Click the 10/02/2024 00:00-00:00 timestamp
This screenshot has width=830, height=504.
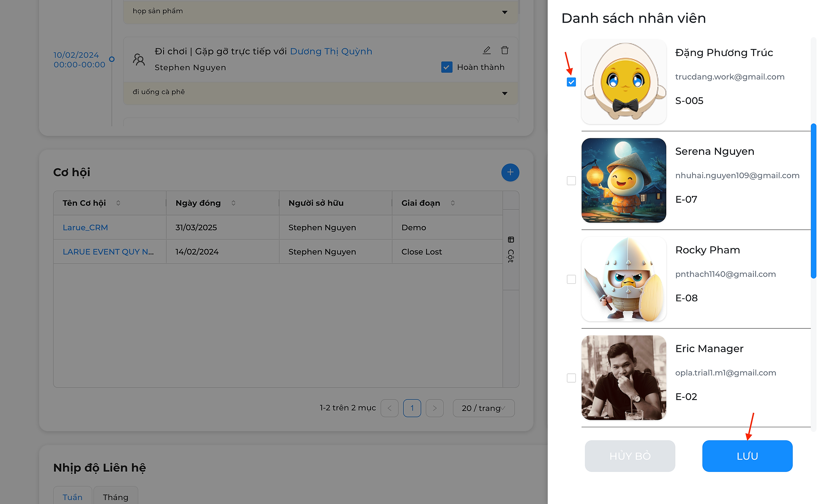[79, 60]
